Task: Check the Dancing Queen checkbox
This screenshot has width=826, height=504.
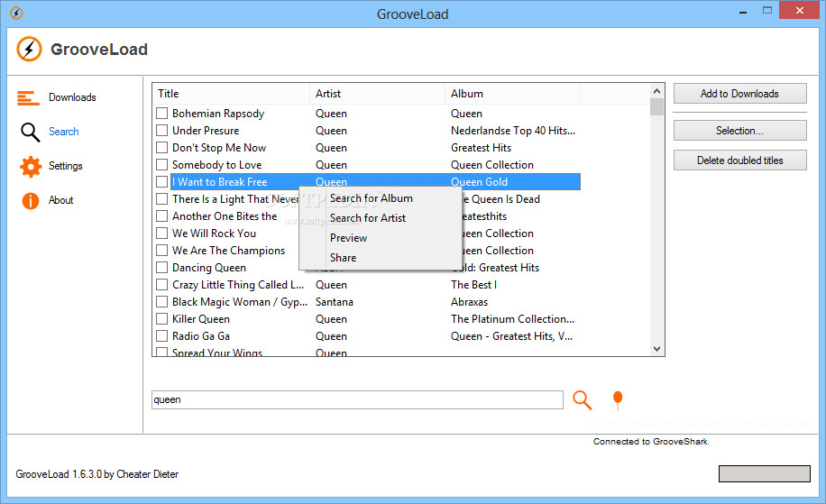Action: click(x=162, y=267)
